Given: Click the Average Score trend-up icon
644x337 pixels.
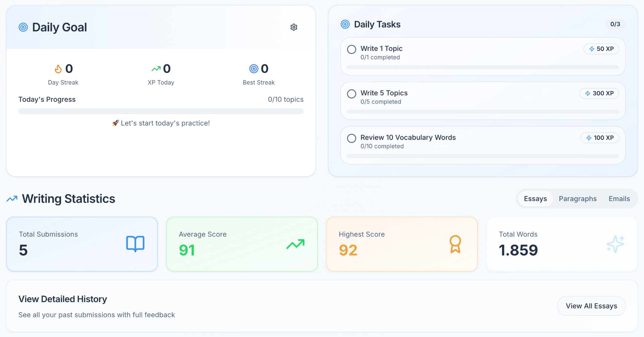Looking at the screenshot, I should tap(296, 244).
